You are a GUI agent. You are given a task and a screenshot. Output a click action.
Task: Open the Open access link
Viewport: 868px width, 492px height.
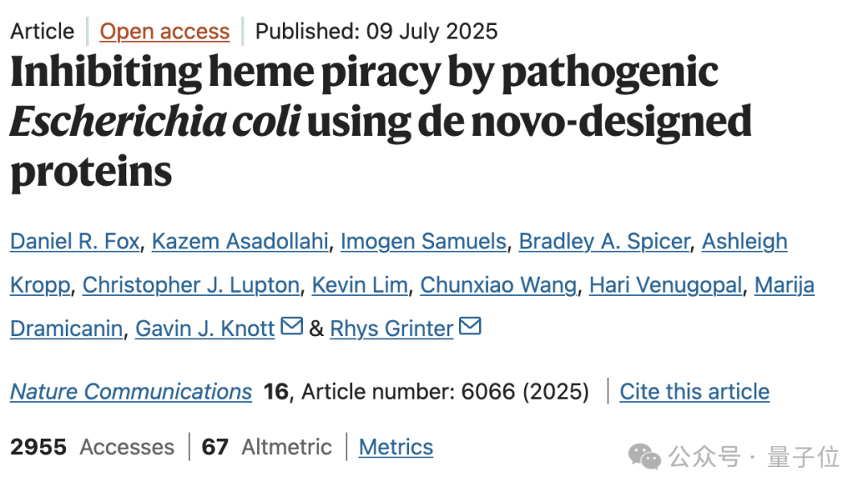click(165, 31)
